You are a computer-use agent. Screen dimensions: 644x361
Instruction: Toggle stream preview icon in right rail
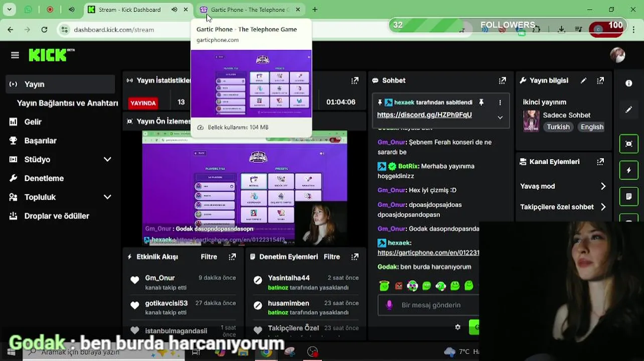[629, 144]
